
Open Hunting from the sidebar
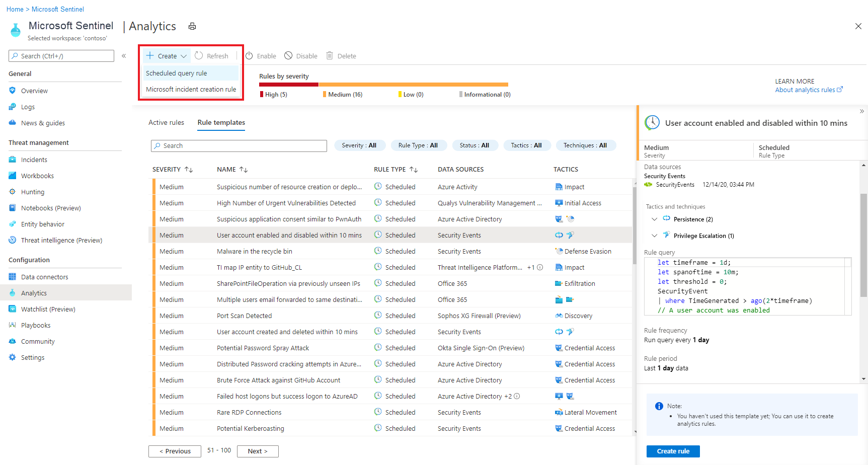point(33,192)
